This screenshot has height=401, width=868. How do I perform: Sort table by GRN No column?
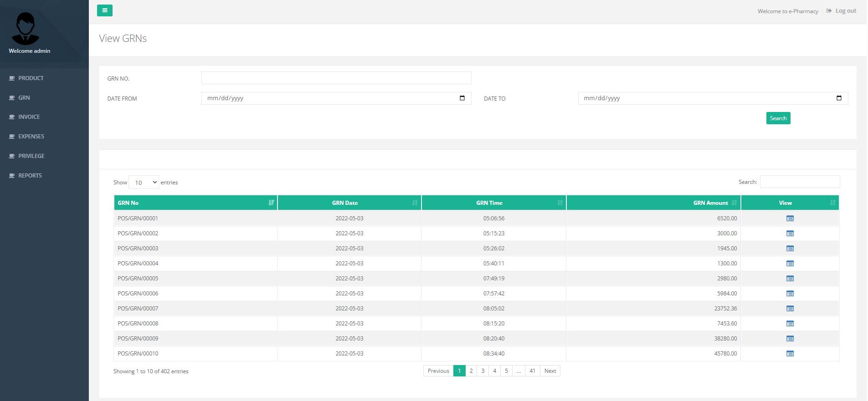pyautogui.click(x=195, y=203)
